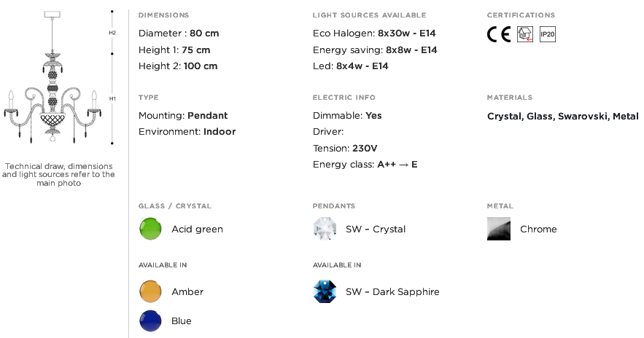This screenshot has width=644, height=338.
Task: Click the Materials list text
Action: (x=562, y=116)
